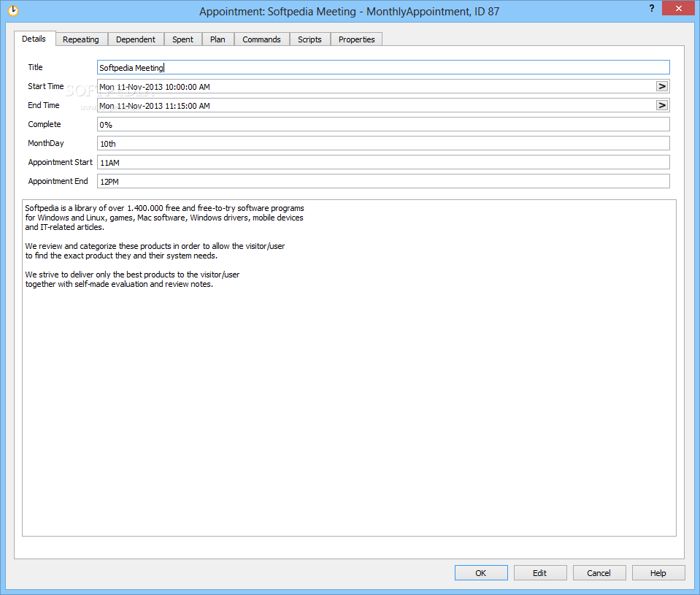The image size is (700, 595).
Task: Click the clock application icon in title bar
Action: pyautogui.click(x=13, y=11)
